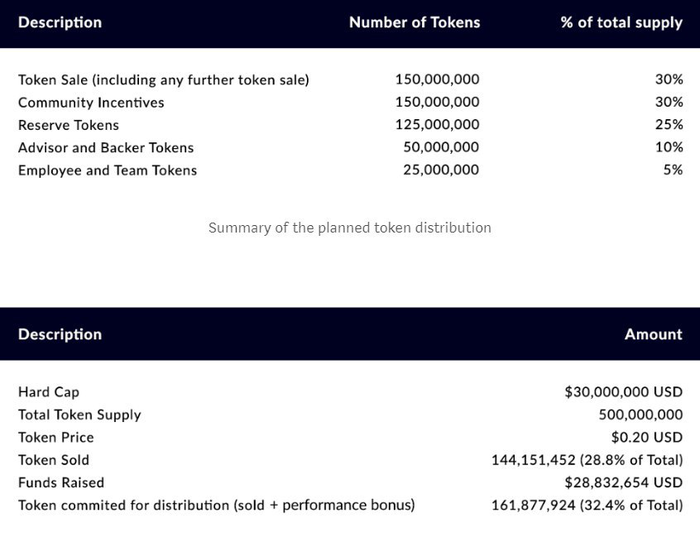Select the "Advisor and Backer Tokens" label
This screenshot has width=700, height=547.
106,148
